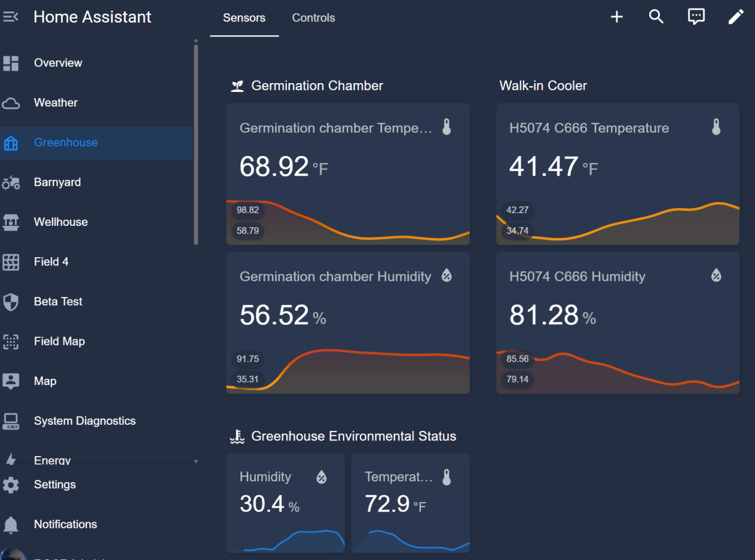Click the sidebar scroll down arrow
The width and height of the screenshot is (755, 560).
(x=196, y=461)
